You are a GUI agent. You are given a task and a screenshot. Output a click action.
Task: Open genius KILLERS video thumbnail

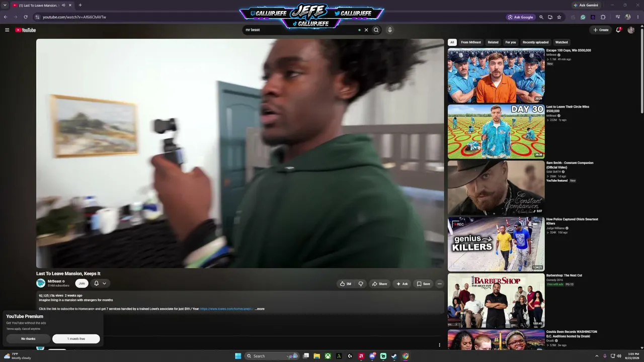click(x=496, y=244)
